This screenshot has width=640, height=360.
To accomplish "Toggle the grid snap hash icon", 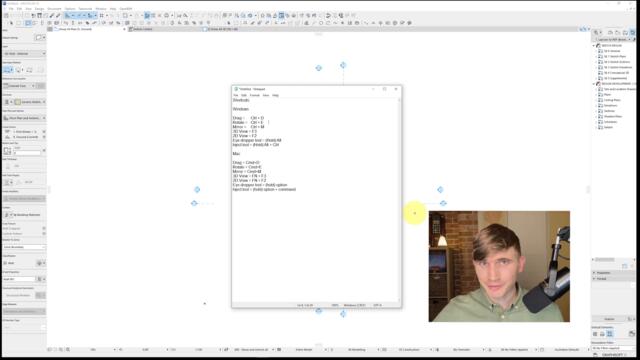I will tap(102, 16).
